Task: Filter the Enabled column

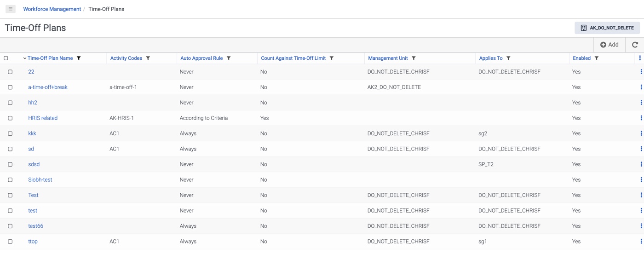Action: point(597,58)
